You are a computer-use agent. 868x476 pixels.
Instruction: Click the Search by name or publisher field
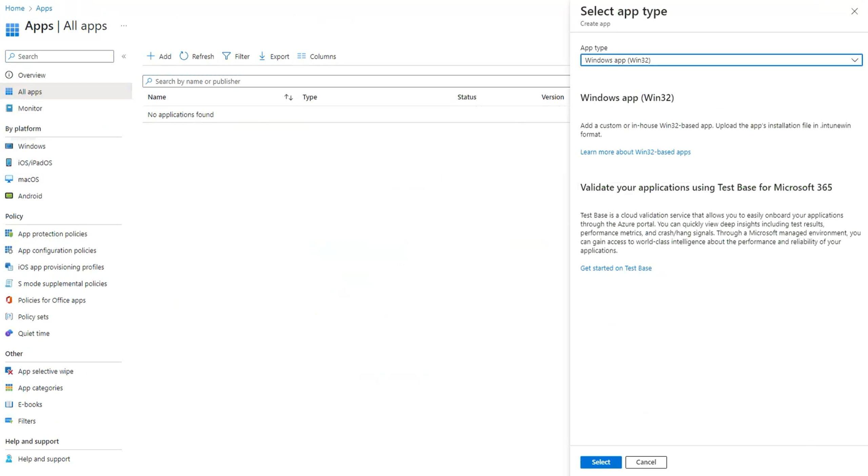pyautogui.click(x=356, y=81)
